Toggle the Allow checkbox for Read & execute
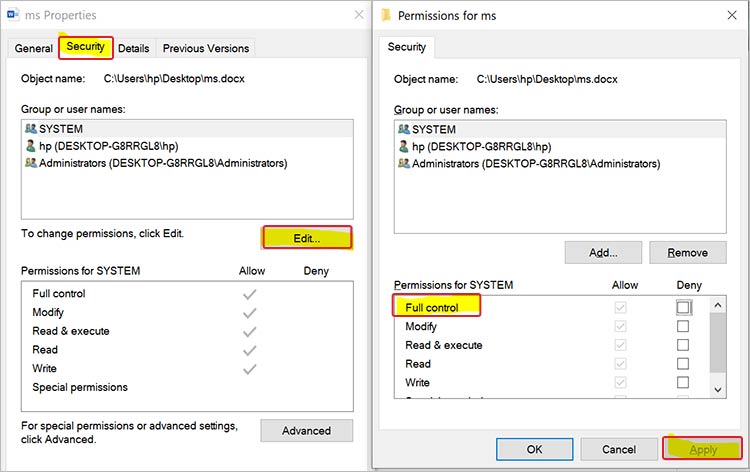 [620, 345]
